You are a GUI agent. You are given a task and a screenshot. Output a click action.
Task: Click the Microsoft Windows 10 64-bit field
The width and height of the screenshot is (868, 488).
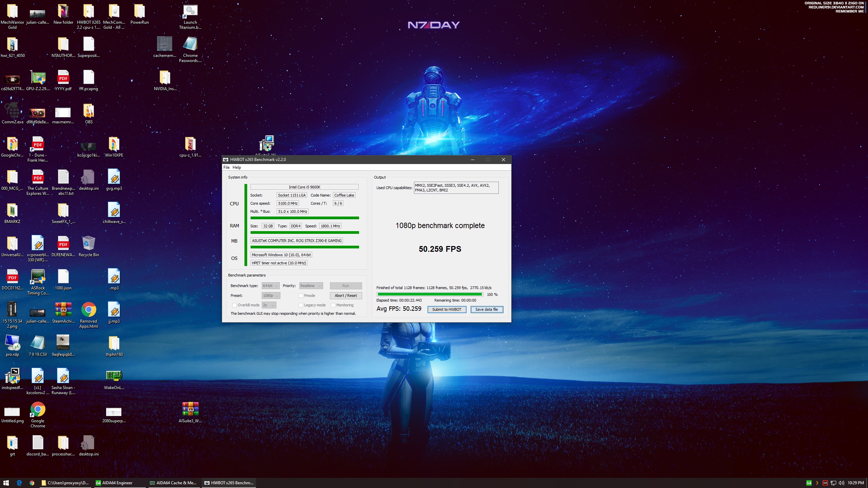coord(281,255)
